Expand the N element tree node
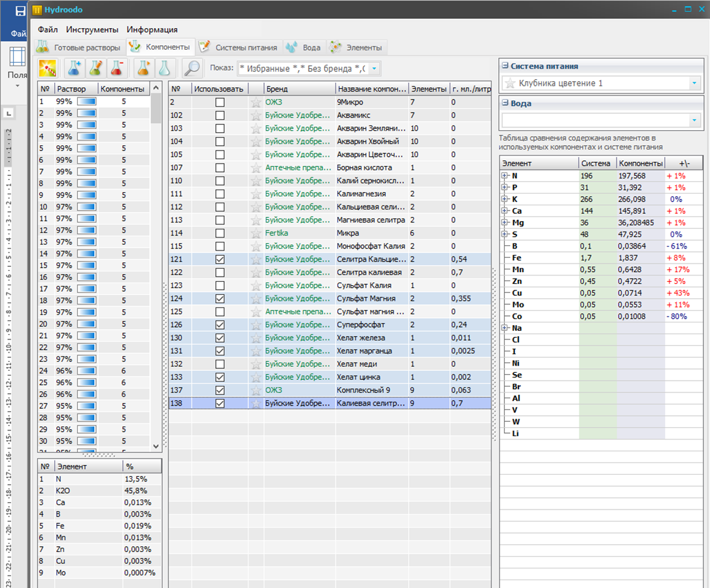Image resolution: width=710 pixels, height=588 pixels. pyautogui.click(x=504, y=176)
